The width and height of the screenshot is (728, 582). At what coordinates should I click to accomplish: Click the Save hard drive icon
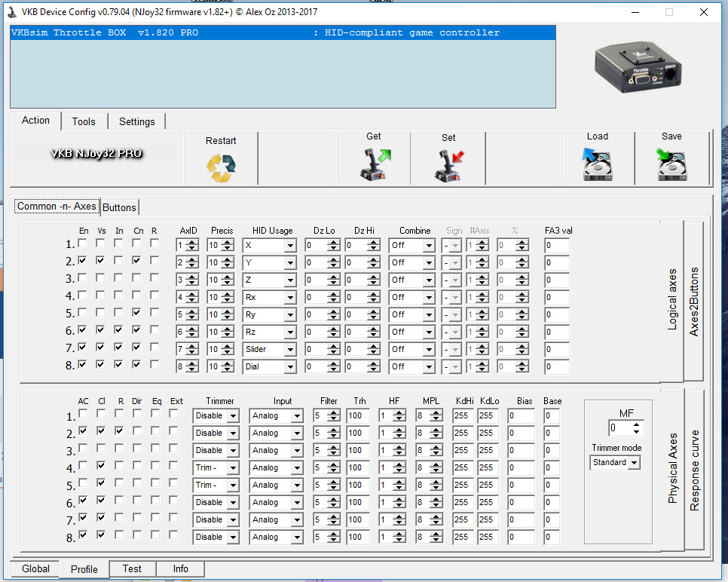coord(671,164)
